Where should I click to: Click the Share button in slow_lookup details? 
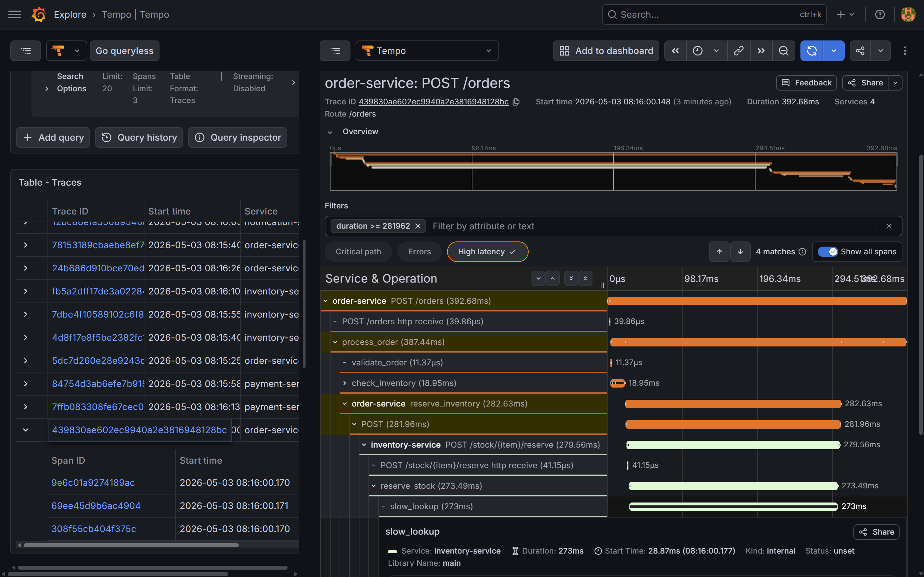coord(876,532)
